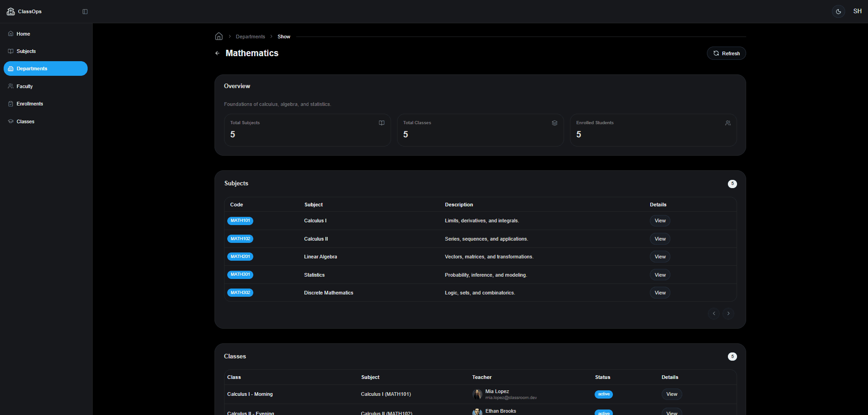Screen dimensions: 868x415
Task: Click the MATH301 code badge
Action: (240, 275)
